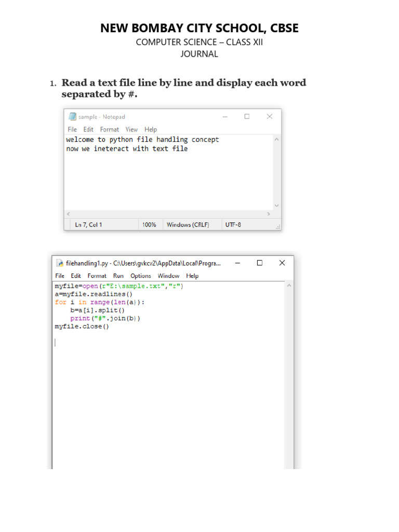399x532 pixels.
Task: Click the 'JOURNAL' heading text
Action: point(199,54)
